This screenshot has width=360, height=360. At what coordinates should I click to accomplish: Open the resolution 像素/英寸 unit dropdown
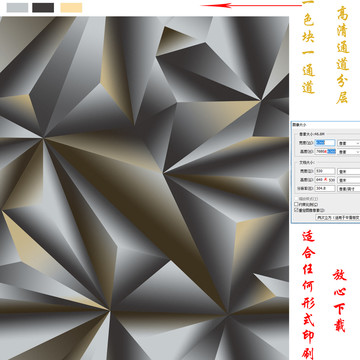(349, 189)
